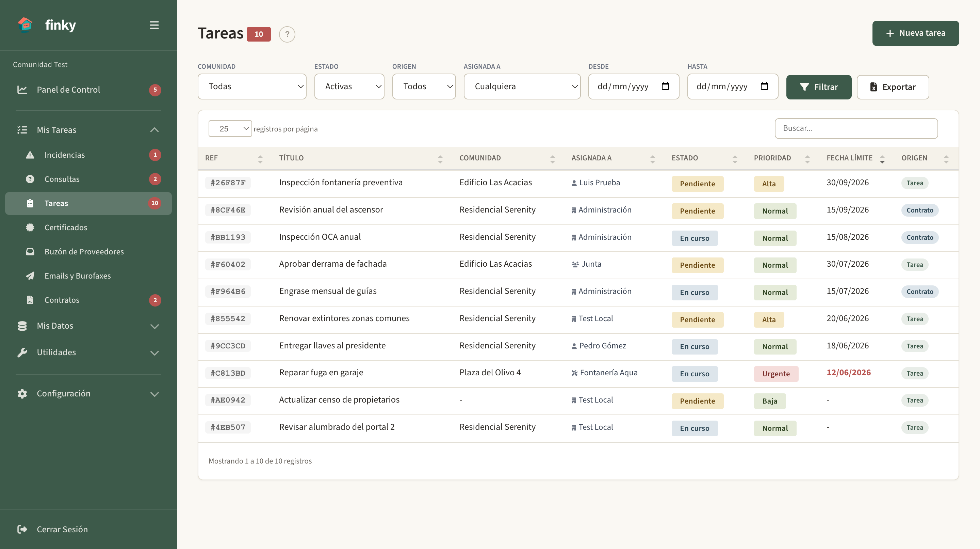Open task reference #26F87F
Viewport: 980px width, 549px height.
point(228,183)
